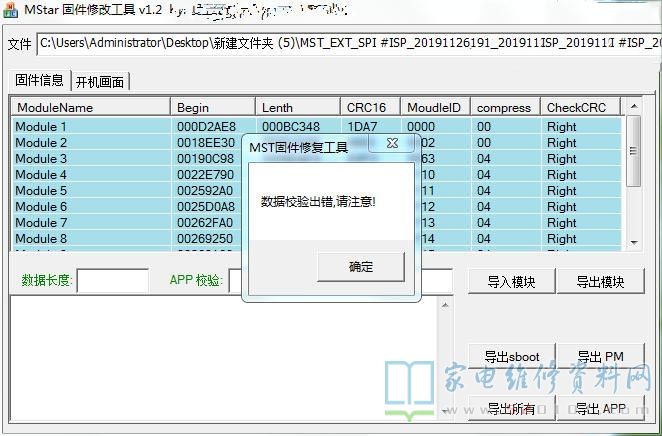Image resolution: width=662 pixels, height=436 pixels.
Task: Click the 导入模块 button
Action: pyautogui.click(x=511, y=282)
